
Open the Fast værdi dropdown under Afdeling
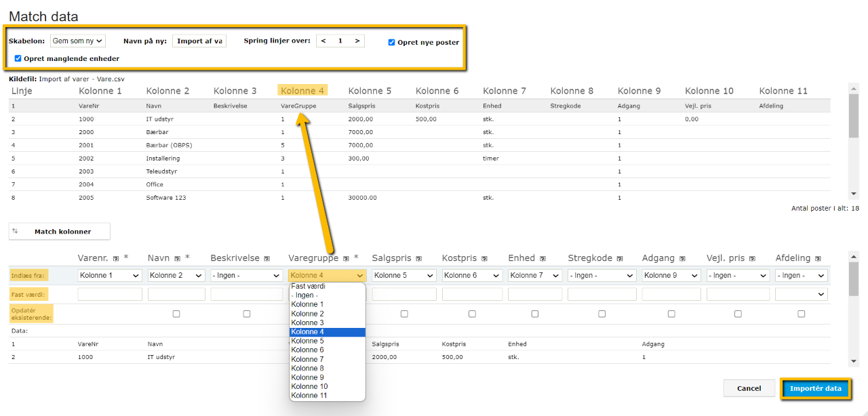803,293
